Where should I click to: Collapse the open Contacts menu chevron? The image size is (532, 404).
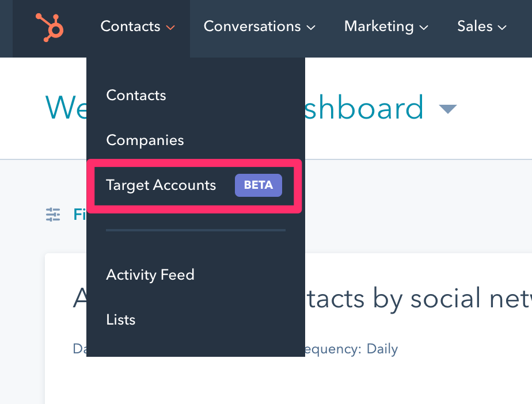coord(171,26)
